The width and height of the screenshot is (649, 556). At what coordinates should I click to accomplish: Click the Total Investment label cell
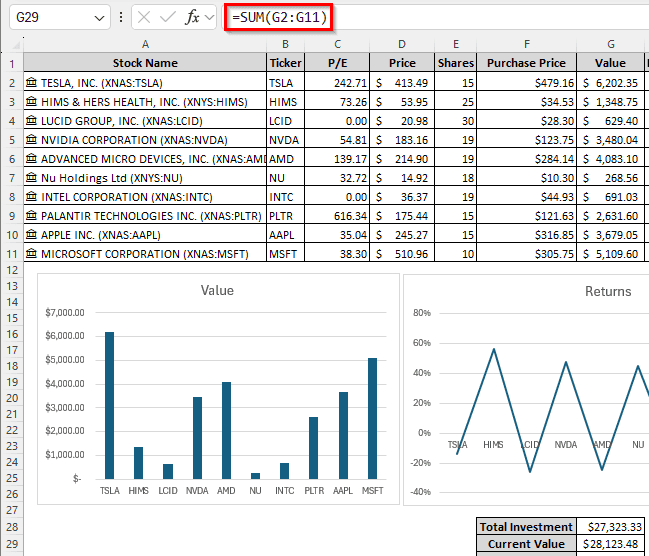click(526, 527)
